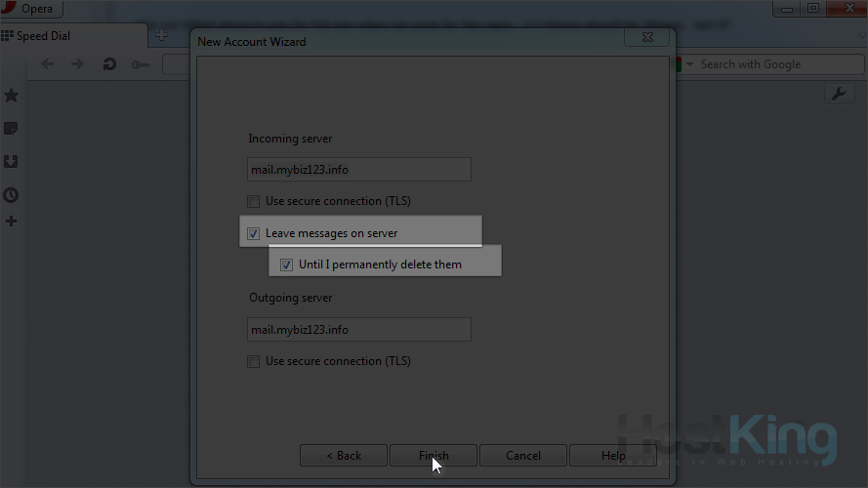
Task: Click the password manager key icon
Action: tap(141, 64)
